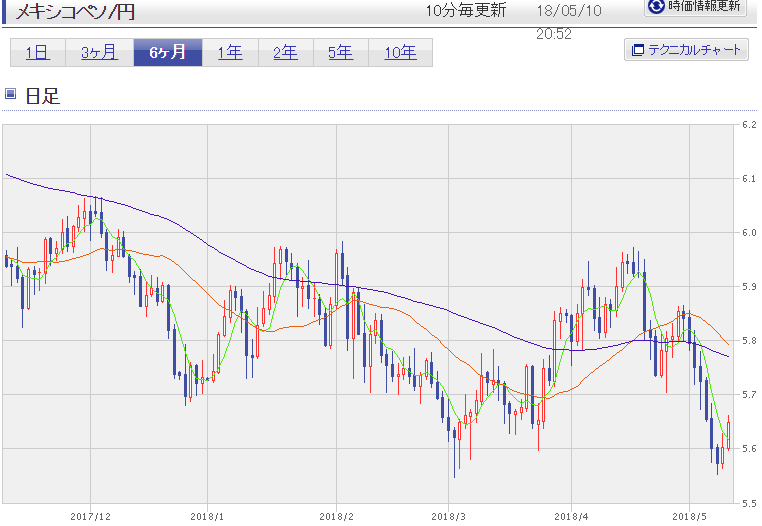Click the 6.1 price axis label

(749, 179)
